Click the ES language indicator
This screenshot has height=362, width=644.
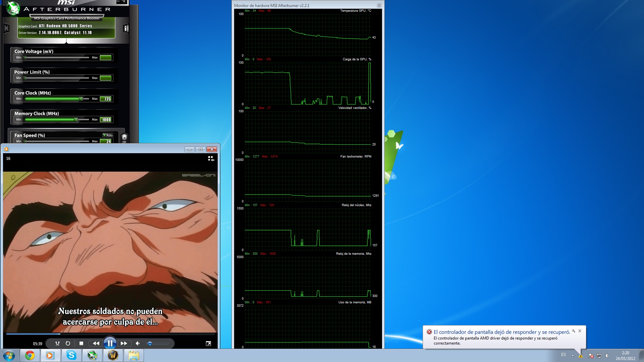563,355
